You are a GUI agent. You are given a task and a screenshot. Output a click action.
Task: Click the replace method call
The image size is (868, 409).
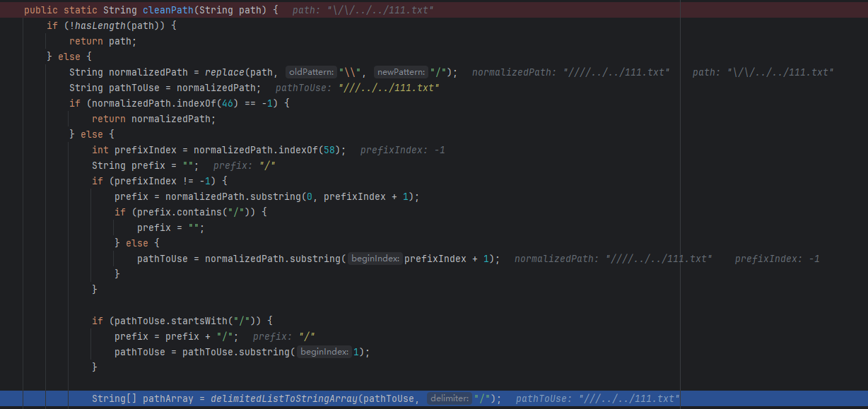[x=225, y=72]
